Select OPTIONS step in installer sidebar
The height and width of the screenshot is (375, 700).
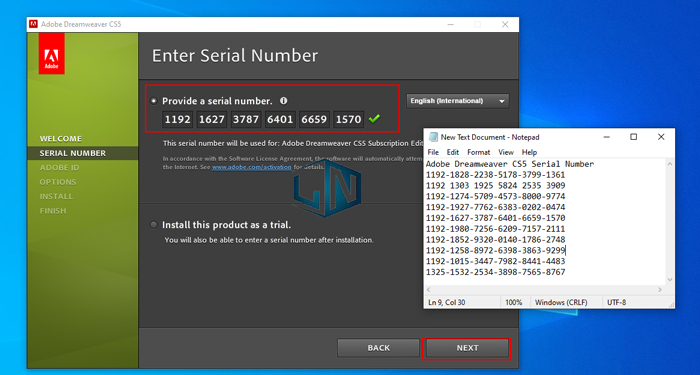(x=58, y=182)
